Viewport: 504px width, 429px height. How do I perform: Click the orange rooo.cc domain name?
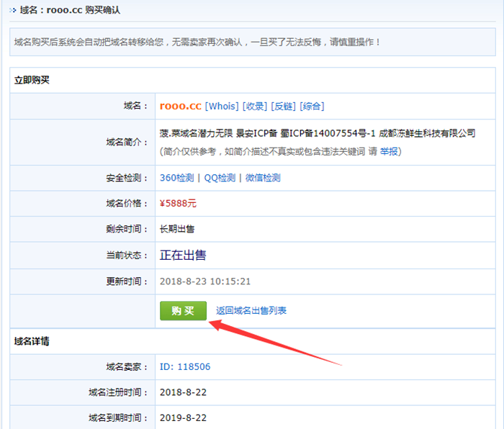(181, 106)
